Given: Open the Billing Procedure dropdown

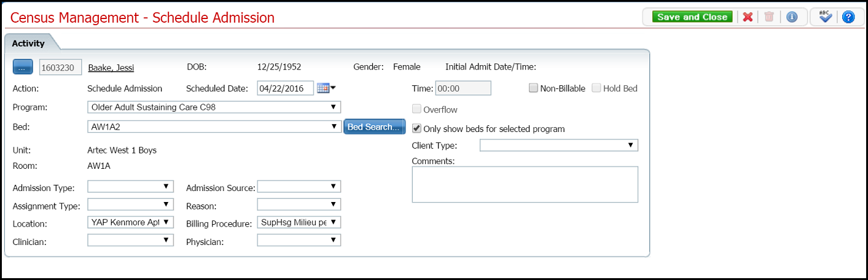Looking at the screenshot, I should (x=299, y=222).
